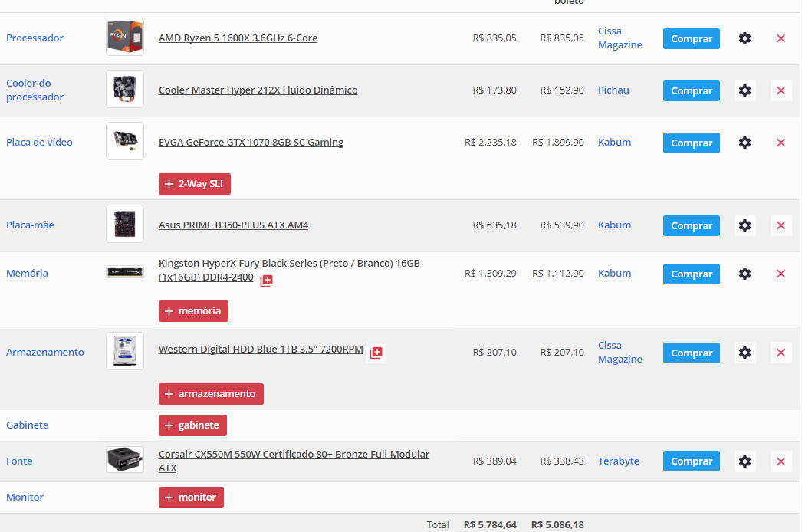Select the boleto total R$ 5.086,18

[557, 525]
